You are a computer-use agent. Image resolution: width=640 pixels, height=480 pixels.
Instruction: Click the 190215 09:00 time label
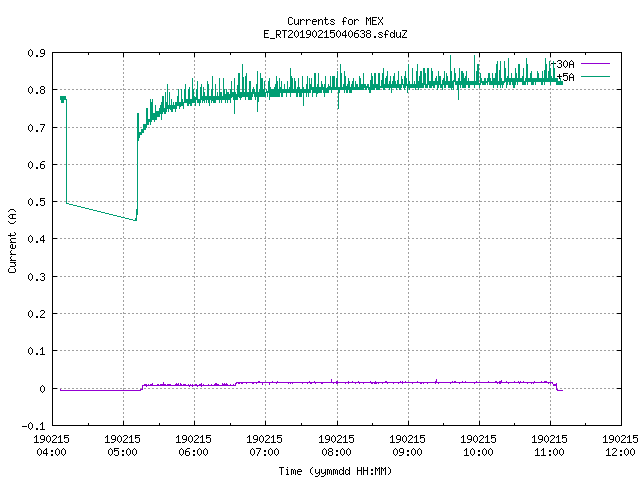[407, 446]
